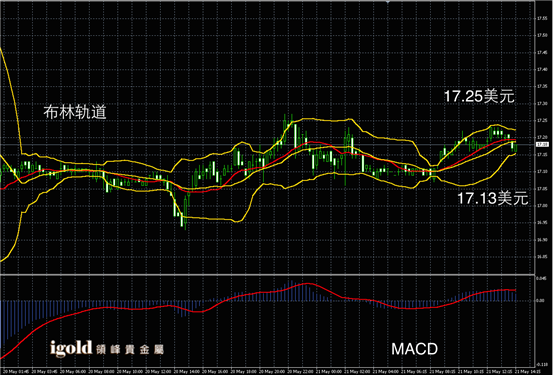Click the 17.55 price axis label
The image size is (553, 375).
click(x=542, y=18)
